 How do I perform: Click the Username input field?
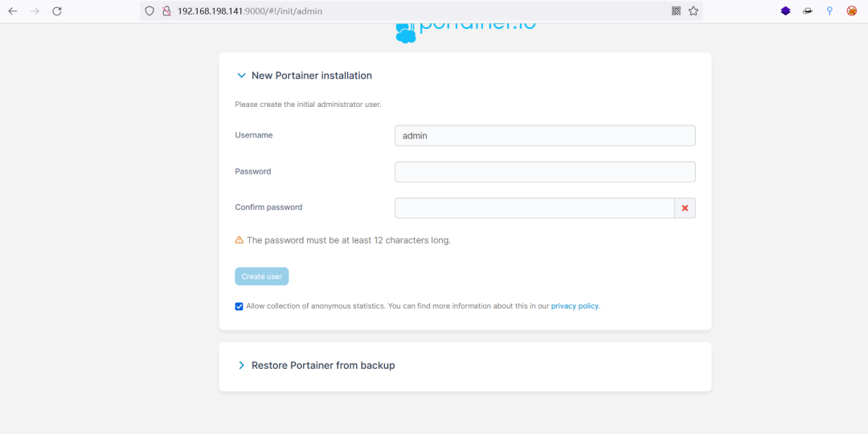click(x=544, y=136)
